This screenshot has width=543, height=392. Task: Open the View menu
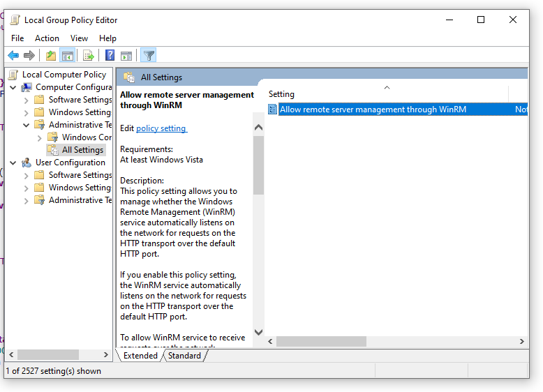click(x=79, y=38)
